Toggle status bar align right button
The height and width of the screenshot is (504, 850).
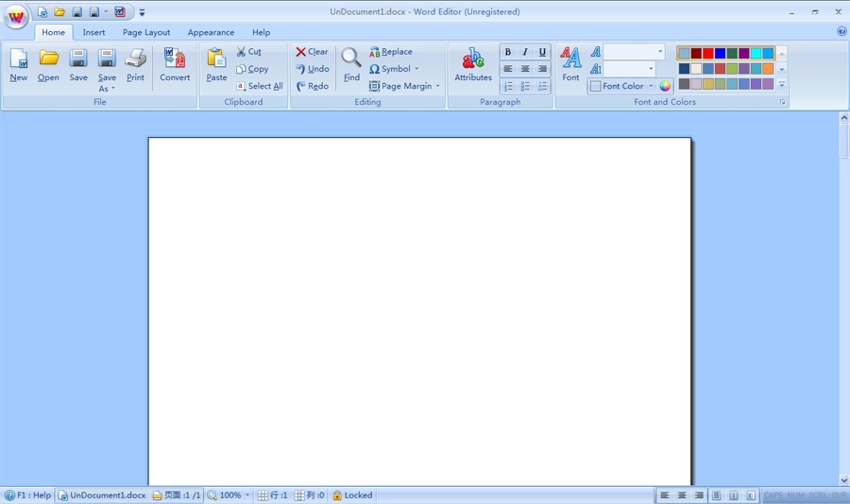pos(699,496)
